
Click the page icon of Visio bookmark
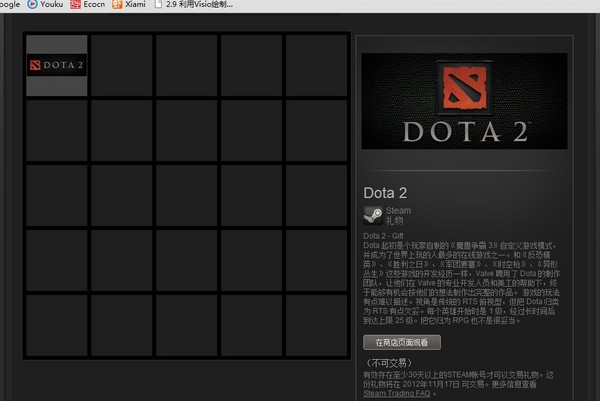click(158, 4)
